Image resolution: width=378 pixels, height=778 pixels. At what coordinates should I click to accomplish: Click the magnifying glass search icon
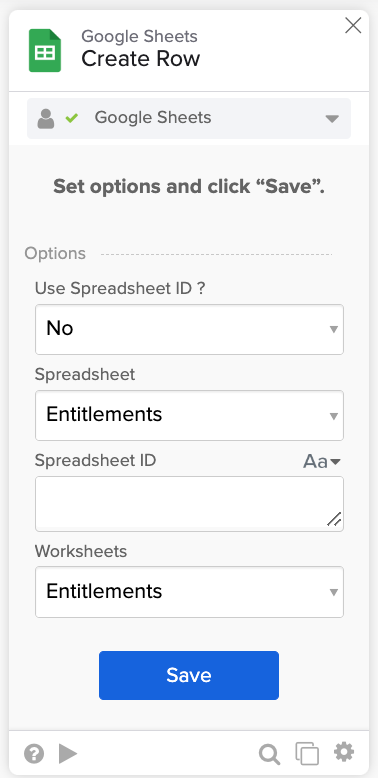(x=269, y=754)
